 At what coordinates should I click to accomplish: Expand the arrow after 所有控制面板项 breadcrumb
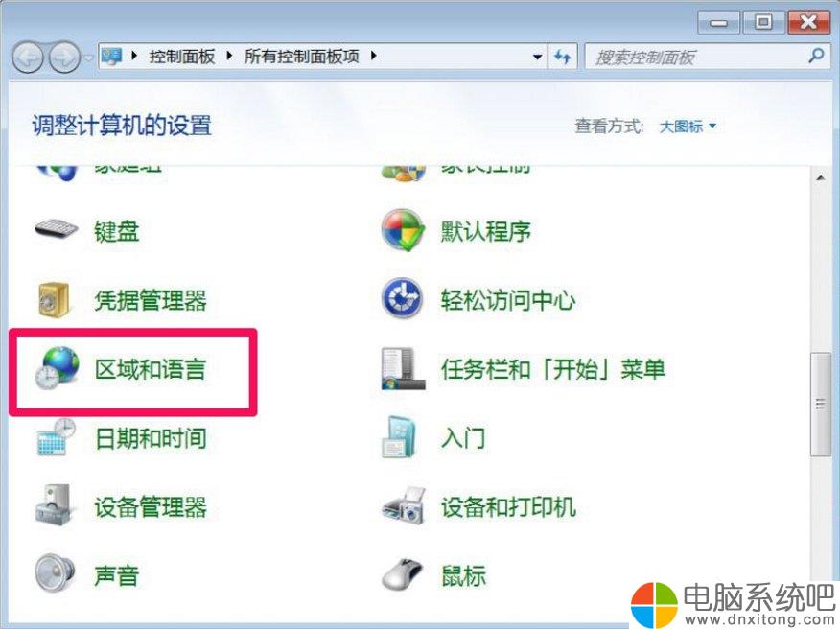pos(373,56)
